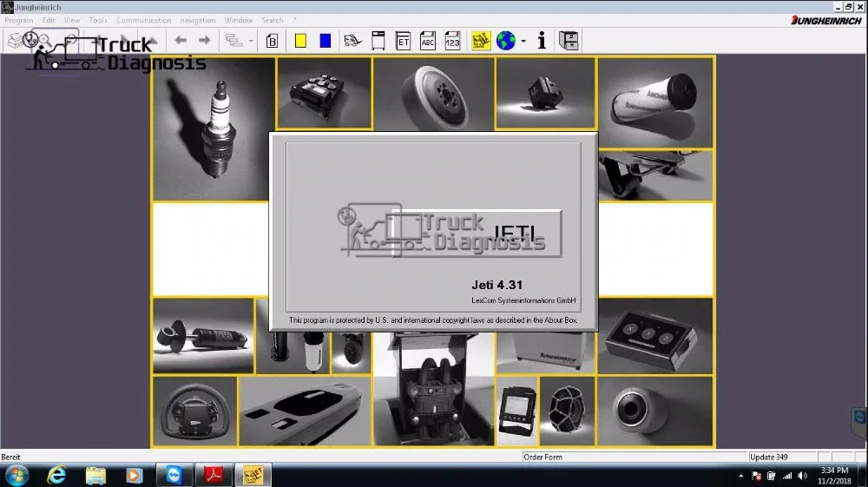The width and height of the screenshot is (868, 487).
Task: Click the steering wheel thumbnail
Action: coord(194,411)
